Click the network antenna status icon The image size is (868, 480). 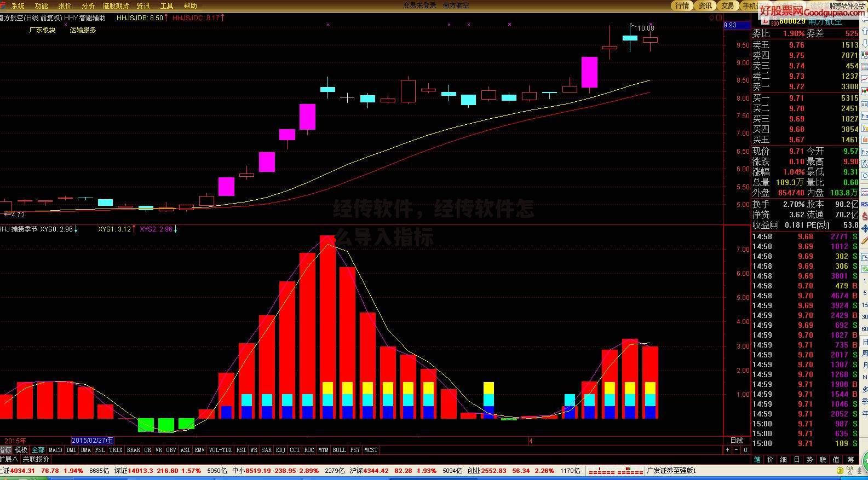point(849,471)
